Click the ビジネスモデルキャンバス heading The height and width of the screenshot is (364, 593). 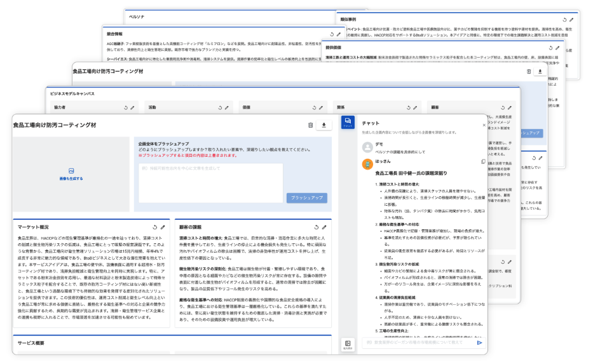coord(72,93)
